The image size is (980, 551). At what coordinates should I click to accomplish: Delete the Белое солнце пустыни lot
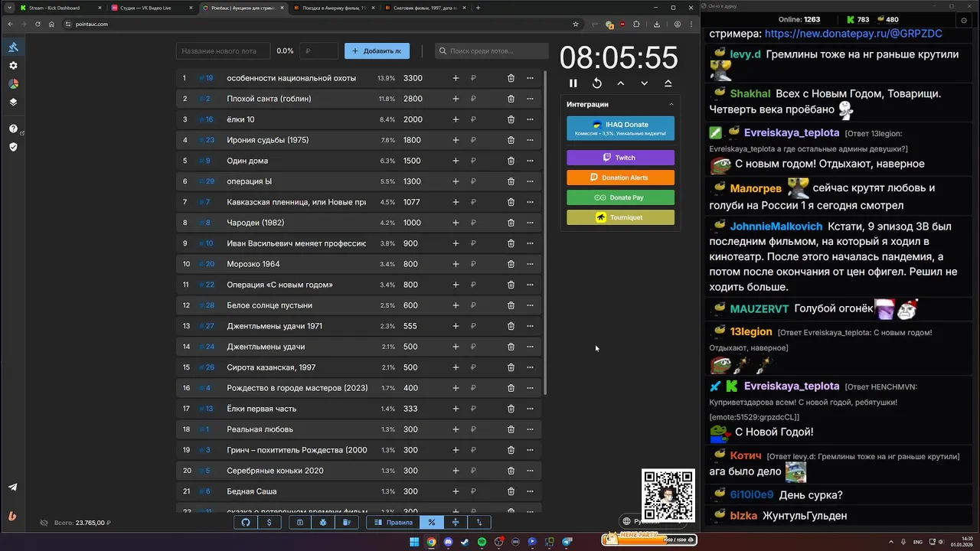click(511, 305)
